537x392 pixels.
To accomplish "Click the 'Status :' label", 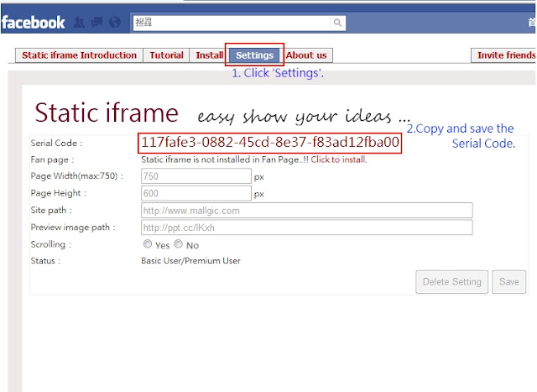I will [x=45, y=261].
